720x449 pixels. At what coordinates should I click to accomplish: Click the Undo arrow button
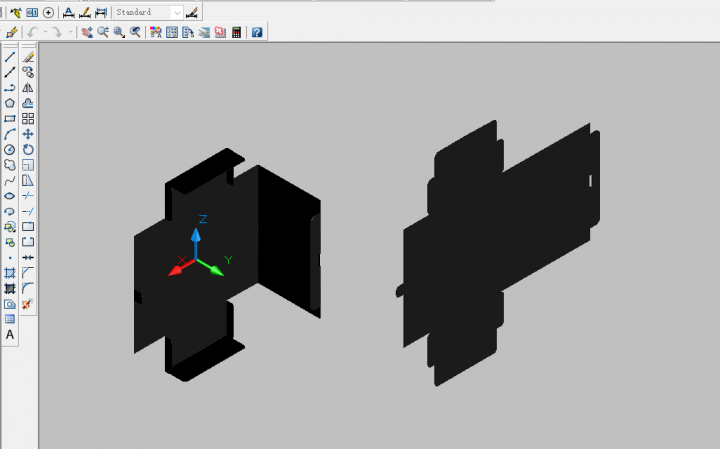click(33, 32)
